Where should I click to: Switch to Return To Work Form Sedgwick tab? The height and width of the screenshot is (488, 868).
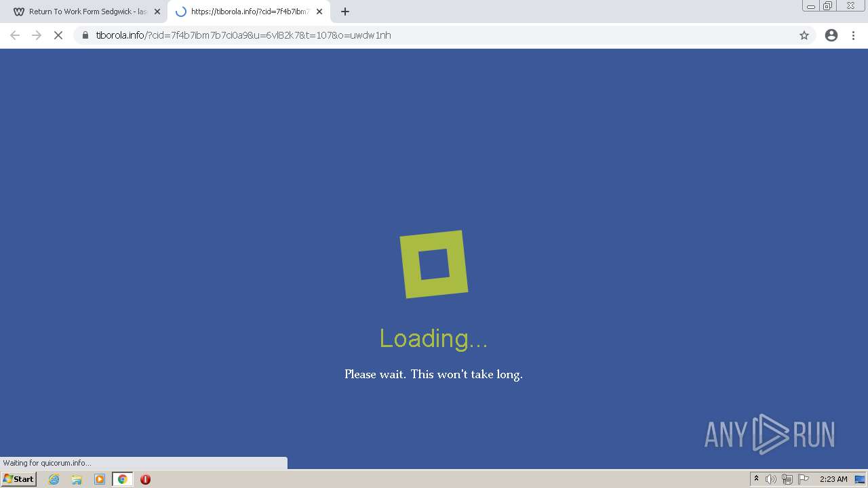click(83, 12)
